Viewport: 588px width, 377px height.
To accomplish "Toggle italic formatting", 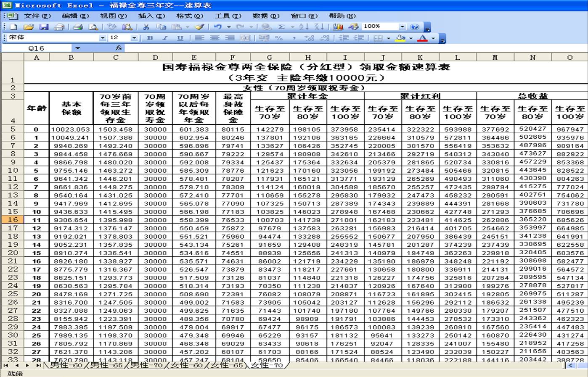I will (x=165, y=38).
